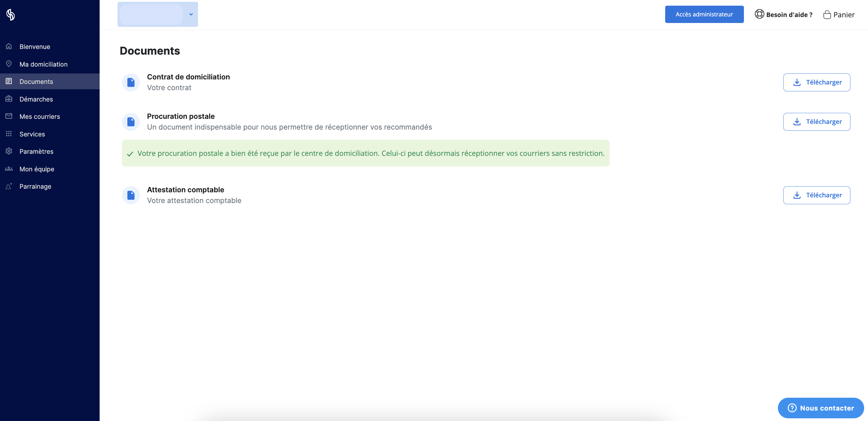Go to Mon équipe page
This screenshot has width=868, height=421.
pos(50,169)
